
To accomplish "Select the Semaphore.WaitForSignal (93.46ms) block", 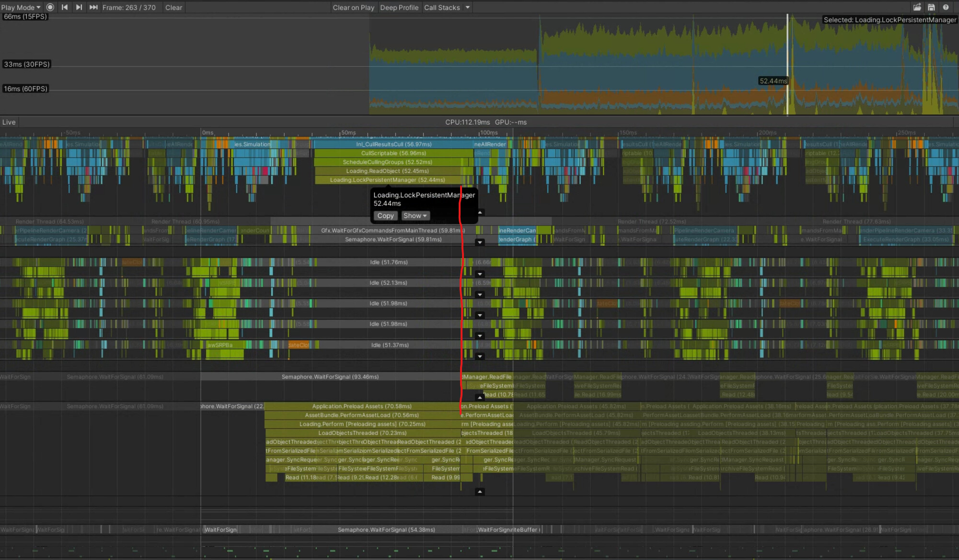I will tap(329, 377).
